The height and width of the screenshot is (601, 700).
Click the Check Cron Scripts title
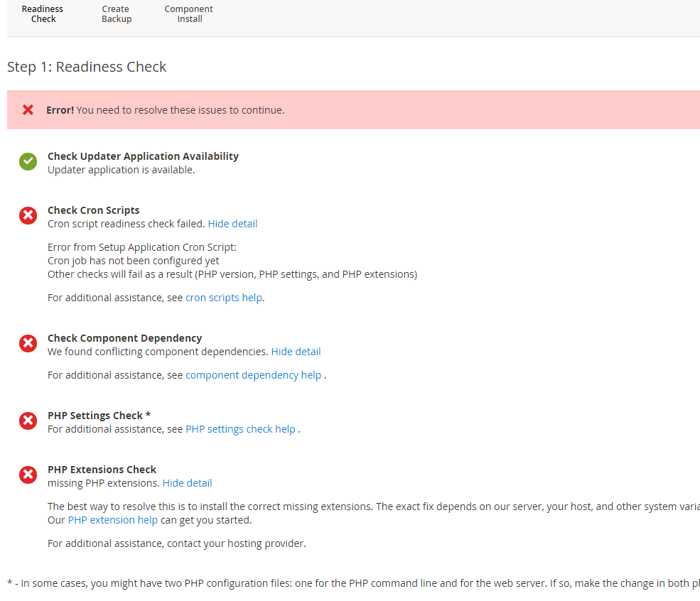[x=93, y=210]
